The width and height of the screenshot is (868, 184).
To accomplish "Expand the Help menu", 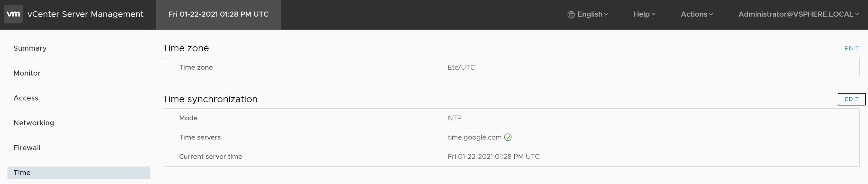I will pos(644,14).
